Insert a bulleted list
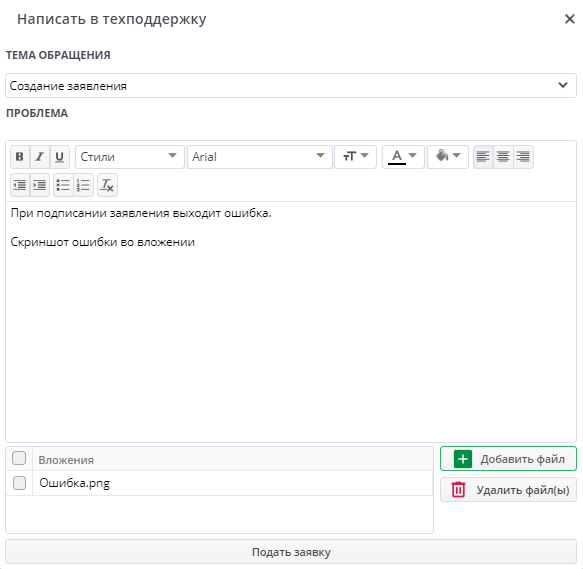 coord(63,185)
